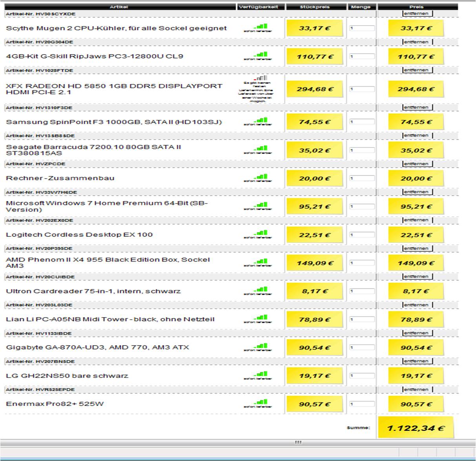476x461 pixels.
Task: Remove the Enermax Pro82+ 525W item
Action: click(x=418, y=390)
